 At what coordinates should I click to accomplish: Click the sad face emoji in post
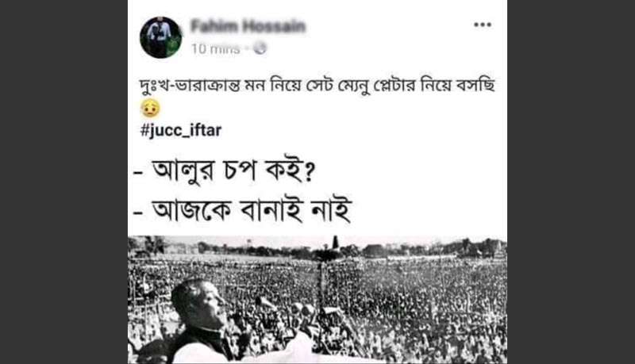(x=150, y=108)
